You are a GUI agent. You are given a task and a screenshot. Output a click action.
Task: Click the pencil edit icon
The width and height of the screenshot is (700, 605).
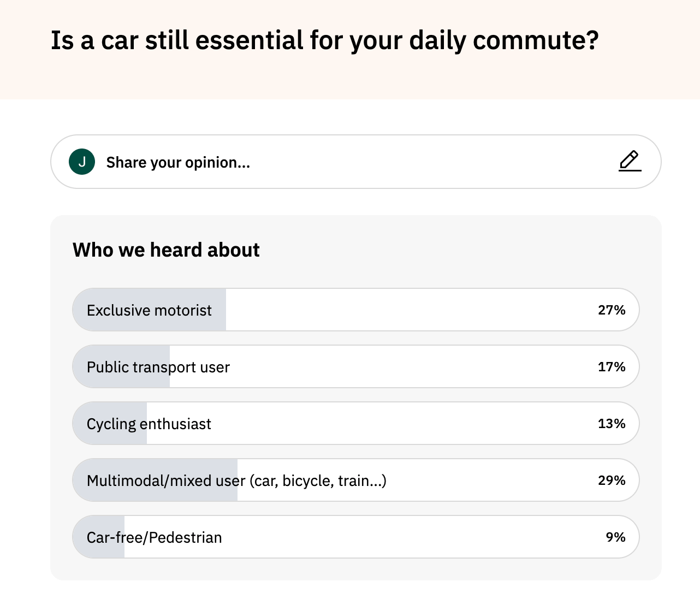tap(630, 161)
